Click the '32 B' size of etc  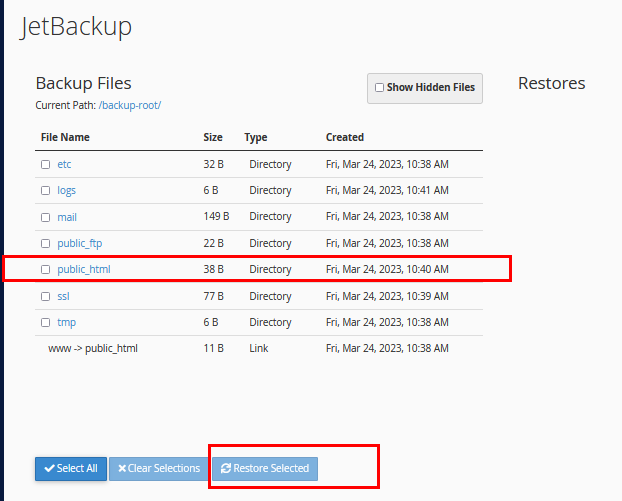pyautogui.click(x=213, y=164)
